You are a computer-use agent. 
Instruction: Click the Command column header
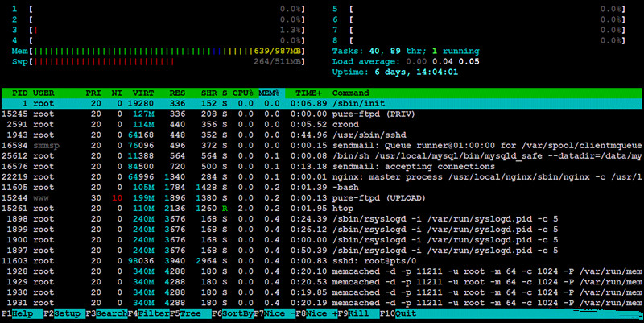(351, 93)
